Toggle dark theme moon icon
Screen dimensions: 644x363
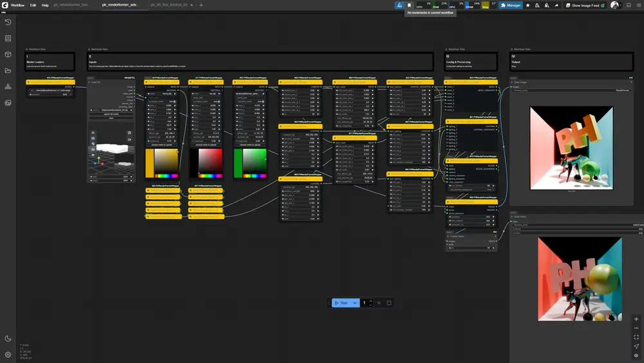pos(8,338)
